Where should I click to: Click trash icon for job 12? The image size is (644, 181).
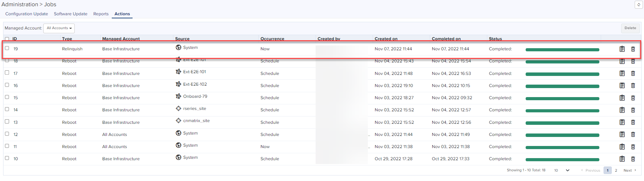(x=633, y=135)
